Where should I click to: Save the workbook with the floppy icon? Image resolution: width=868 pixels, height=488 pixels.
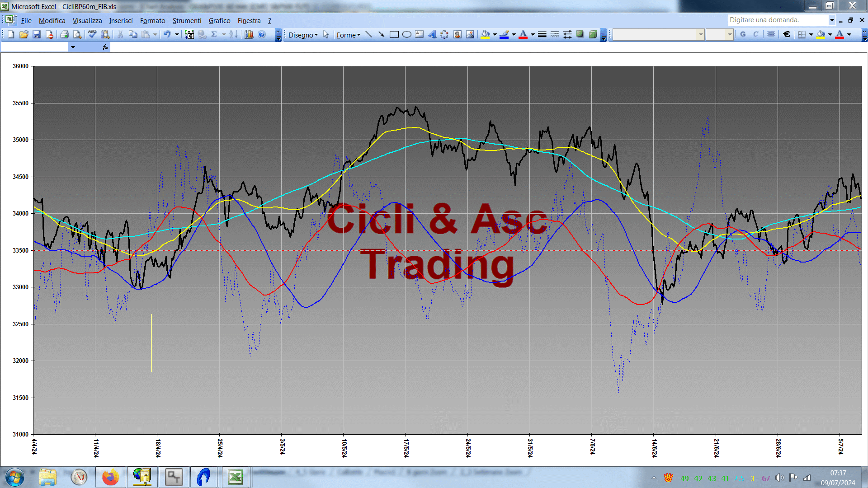point(37,34)
